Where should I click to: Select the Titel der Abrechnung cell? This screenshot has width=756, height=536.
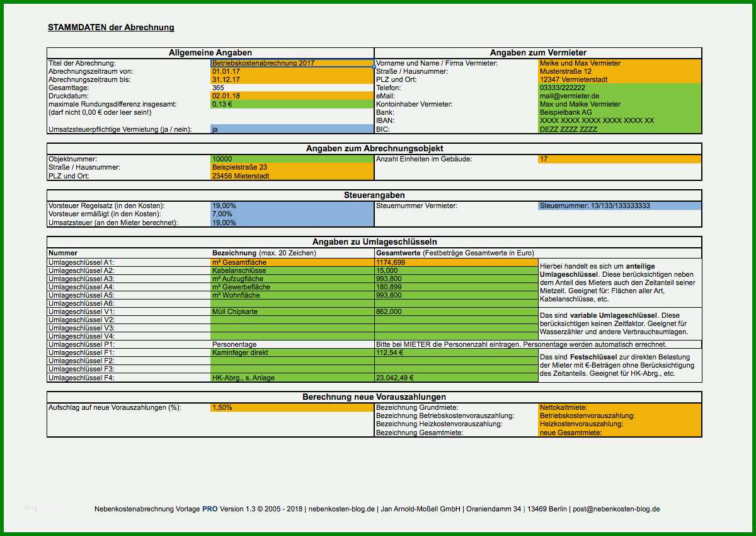click(x=292, y=63)
